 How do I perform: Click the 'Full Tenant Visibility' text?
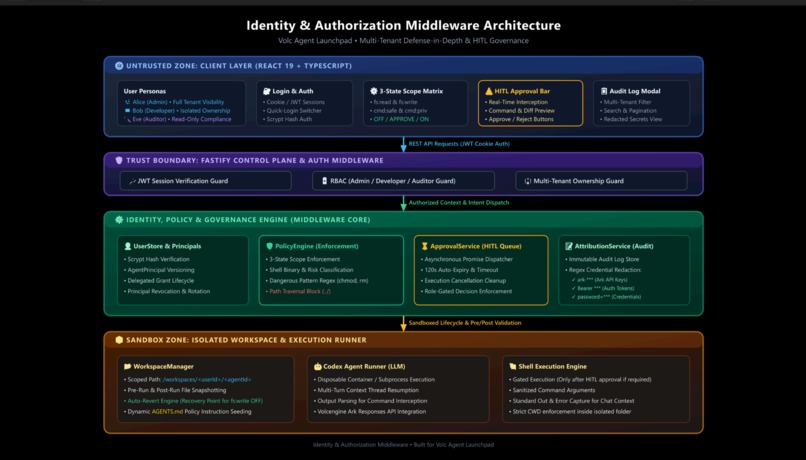pos(198,102)
